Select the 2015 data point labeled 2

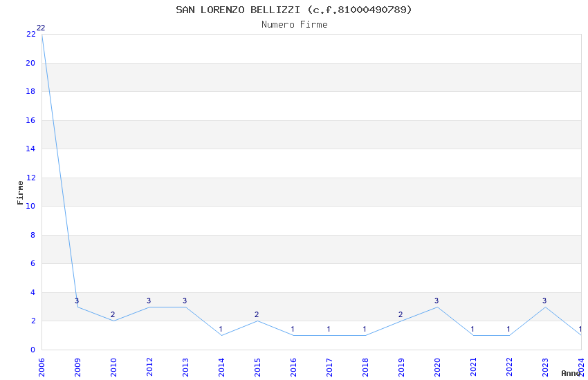tap(257, 321)
